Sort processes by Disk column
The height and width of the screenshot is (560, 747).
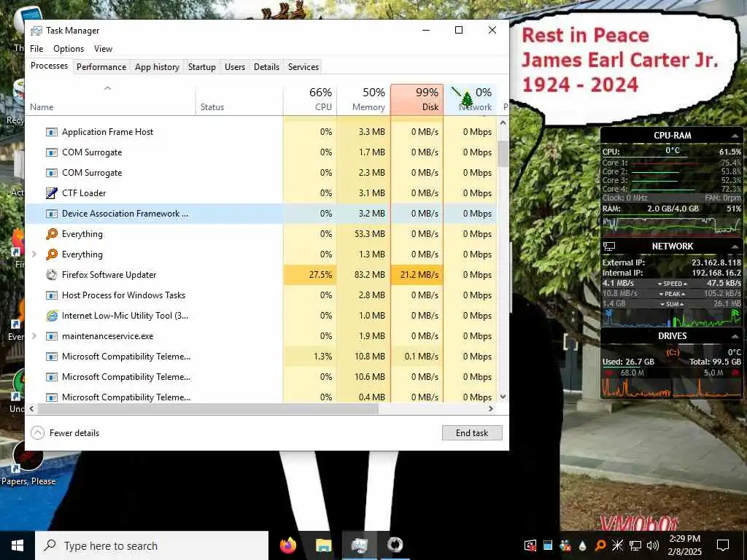(417, 99)
